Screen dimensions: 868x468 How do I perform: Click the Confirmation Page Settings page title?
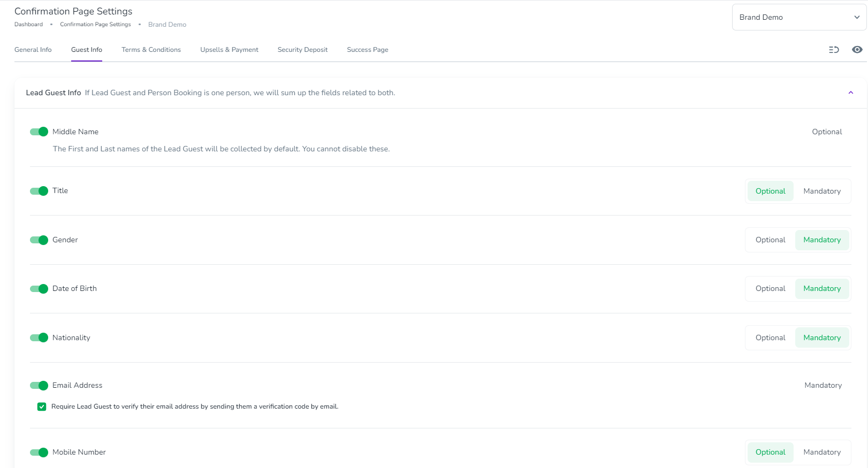73,11
